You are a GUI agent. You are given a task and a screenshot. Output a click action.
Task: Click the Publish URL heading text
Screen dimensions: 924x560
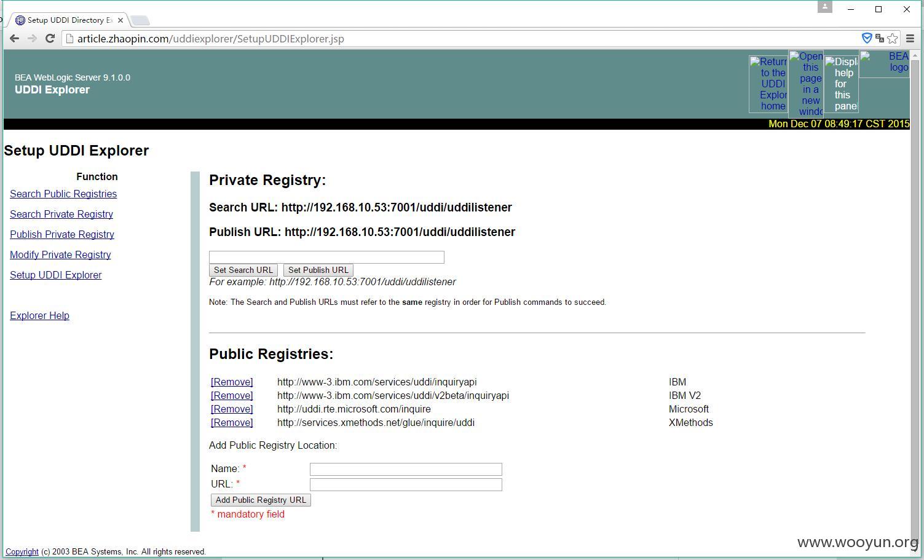(362, 232)
